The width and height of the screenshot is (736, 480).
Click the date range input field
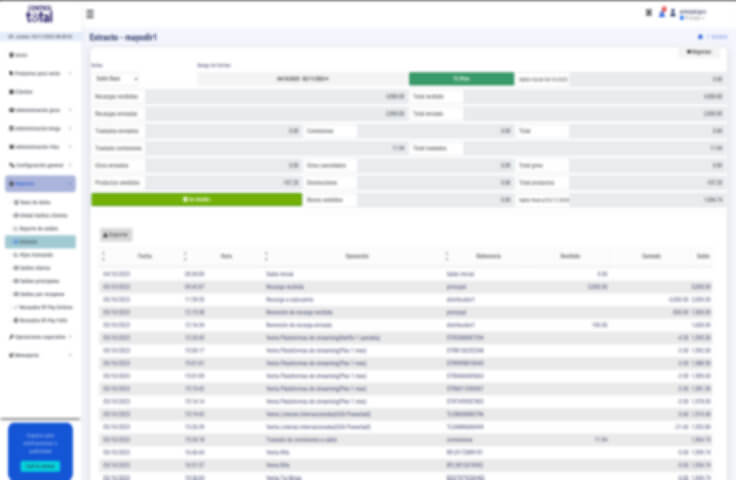pos(302,78)
